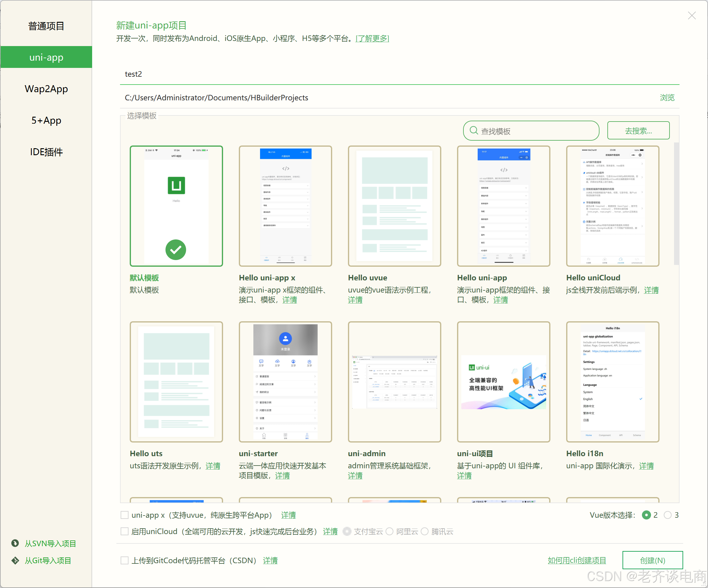708x588 pixels.
Task: Enable the uni-app x checkbox
Action: (124, 515)
